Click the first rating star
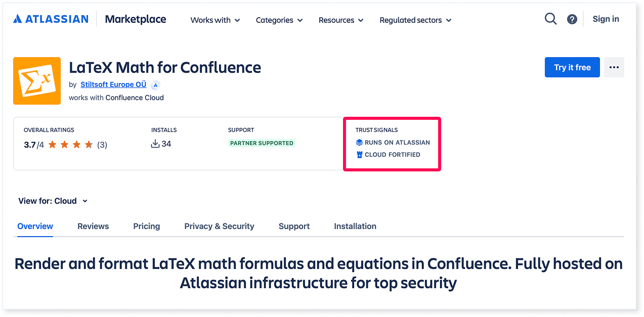The width and height of the screenshot is (644, 317). point(51,144)
